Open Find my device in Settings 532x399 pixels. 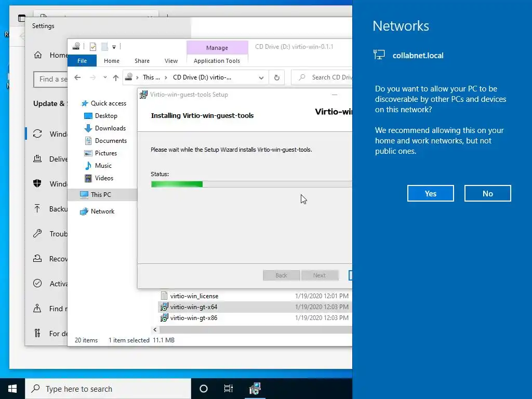[x=50, y=309]
